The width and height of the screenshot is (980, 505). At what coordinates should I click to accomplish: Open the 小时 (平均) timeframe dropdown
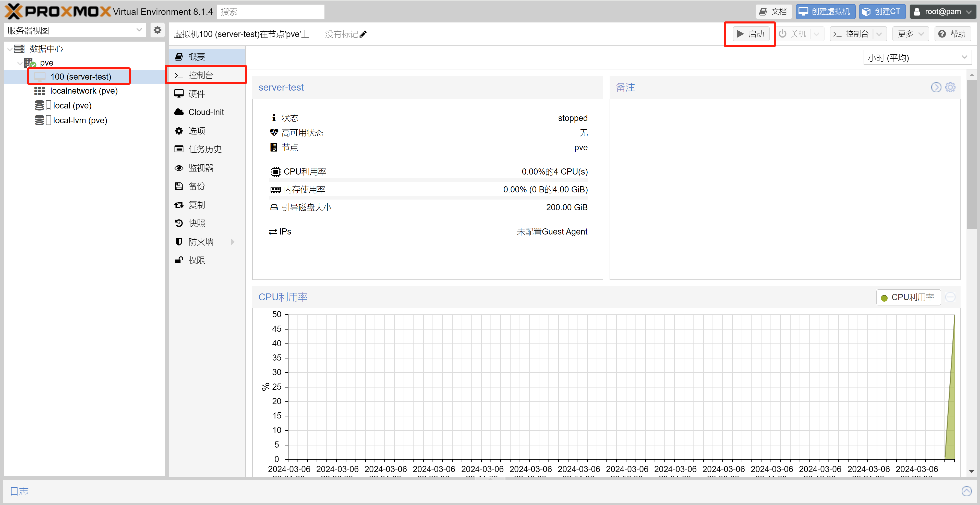[917, 58]
